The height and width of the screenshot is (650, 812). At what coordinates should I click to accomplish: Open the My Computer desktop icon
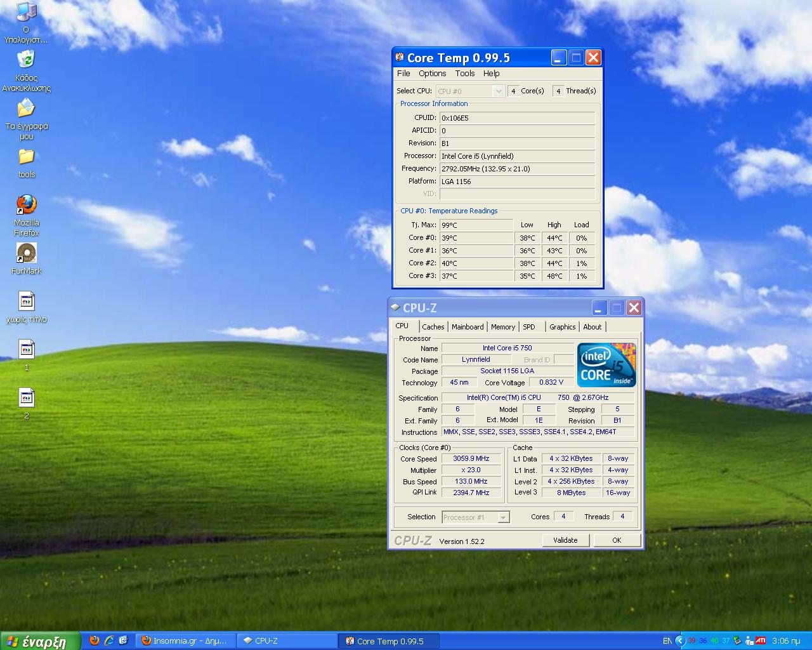click(x=26, y=13)
